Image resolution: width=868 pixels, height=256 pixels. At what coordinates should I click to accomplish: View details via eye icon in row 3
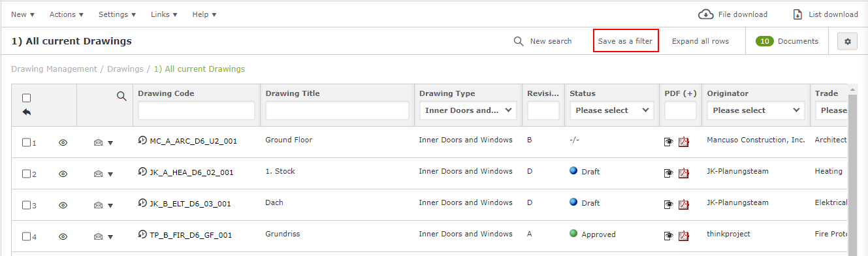pyautogui.click(x=63, y=205)
